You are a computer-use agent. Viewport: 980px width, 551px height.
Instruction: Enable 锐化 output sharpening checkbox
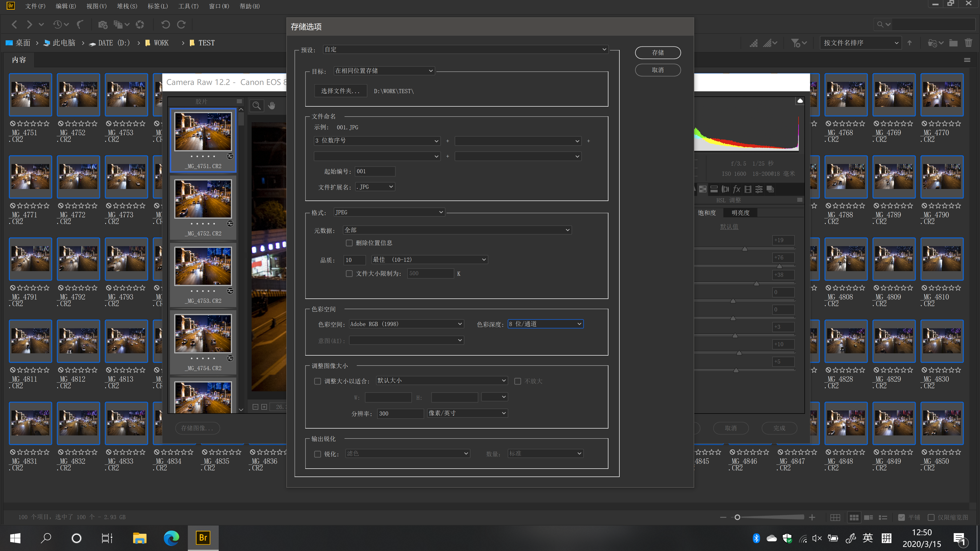[317, 454]
